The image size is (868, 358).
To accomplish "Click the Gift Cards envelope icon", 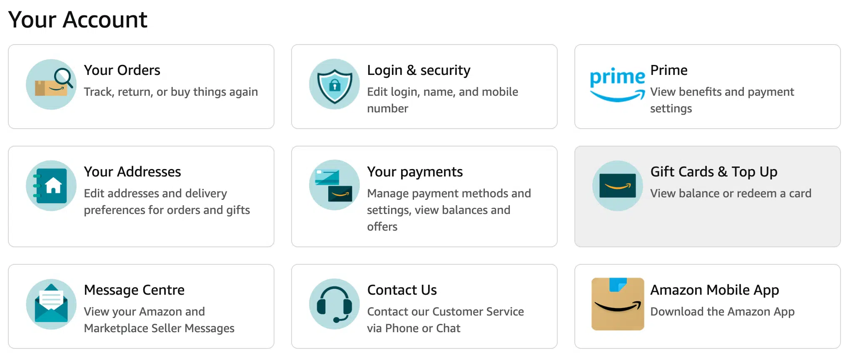I will click(617, 186).
